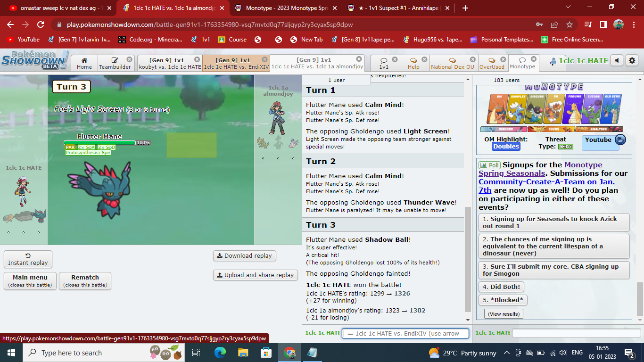Open the DISCORD banner link

tap(504, 129)
